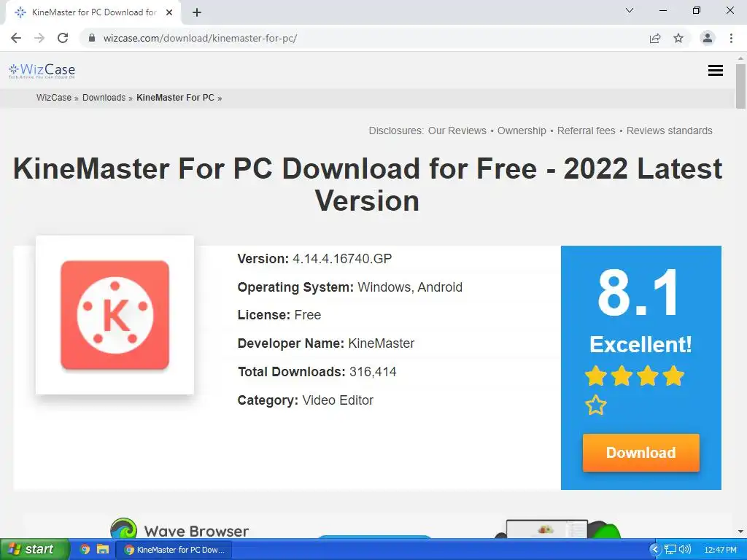Go back with the browser back arrow
The image size is (747, 560).
click(16, 38)
